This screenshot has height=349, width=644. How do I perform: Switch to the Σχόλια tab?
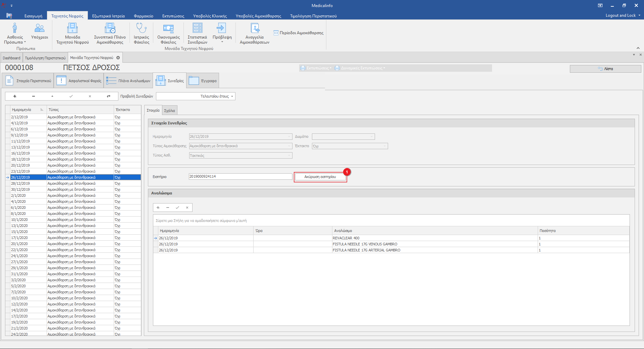[x=169, y=111]
